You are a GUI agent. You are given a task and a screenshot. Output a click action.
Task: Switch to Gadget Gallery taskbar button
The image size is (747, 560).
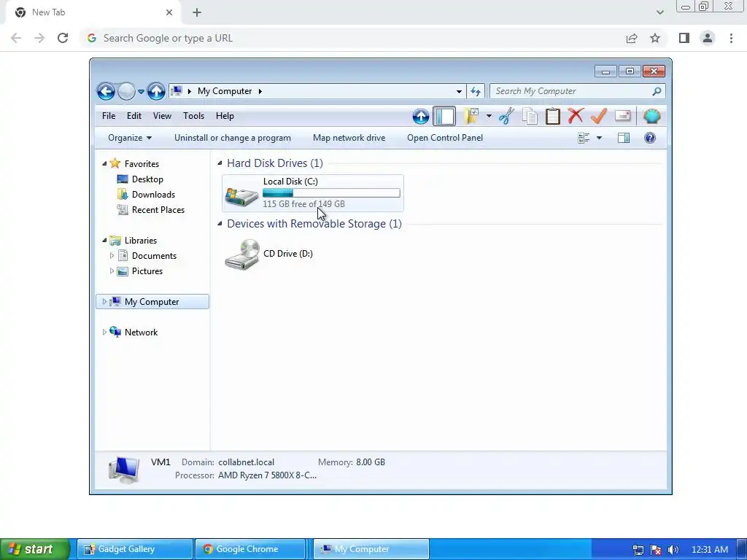pyautogui.click(x=135, y=549)
